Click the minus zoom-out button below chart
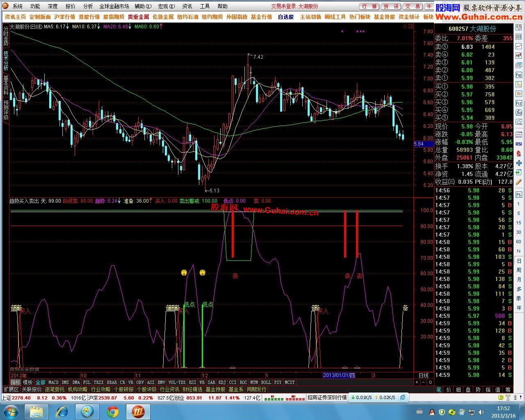 coord(424,382)
